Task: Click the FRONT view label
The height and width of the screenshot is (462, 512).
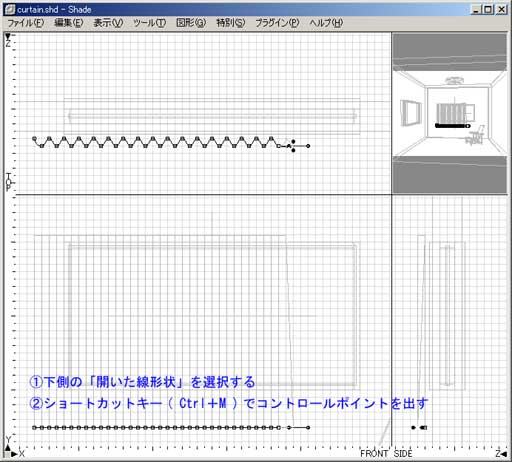Action: 374,454
